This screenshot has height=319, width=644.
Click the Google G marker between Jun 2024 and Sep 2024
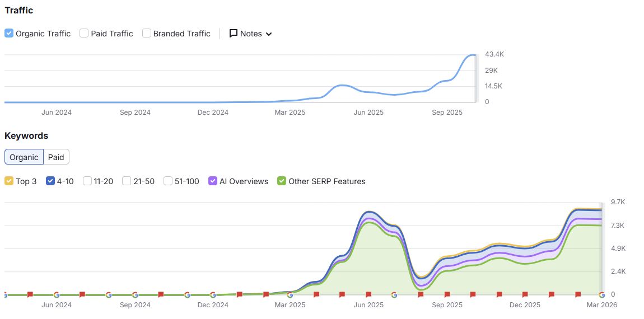[109, 295]
